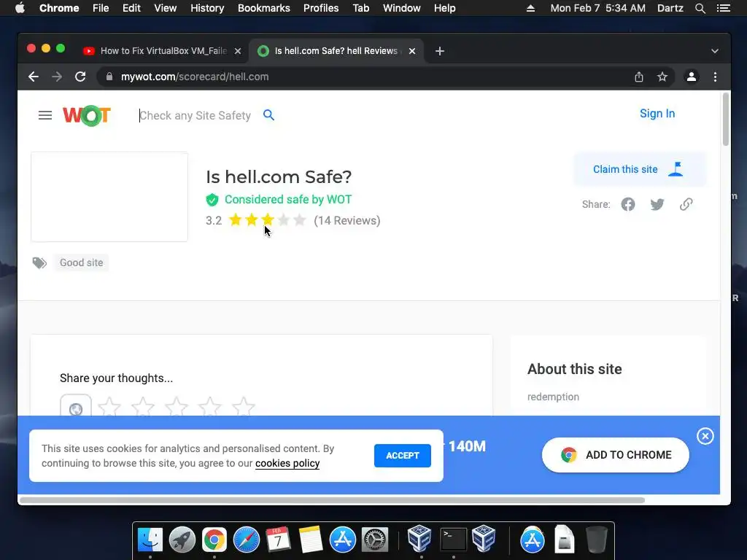Open Launchpad from the Dock
Viewport: 747px width, 560px height.
click(x=182, y=540)
